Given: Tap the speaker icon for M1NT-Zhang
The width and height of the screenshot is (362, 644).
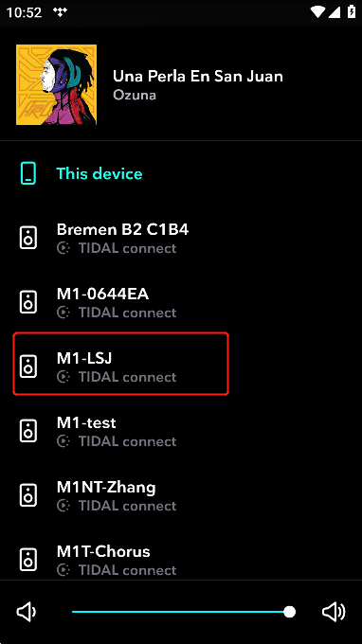Looking at the screenshot, I should tap(27, 495).
